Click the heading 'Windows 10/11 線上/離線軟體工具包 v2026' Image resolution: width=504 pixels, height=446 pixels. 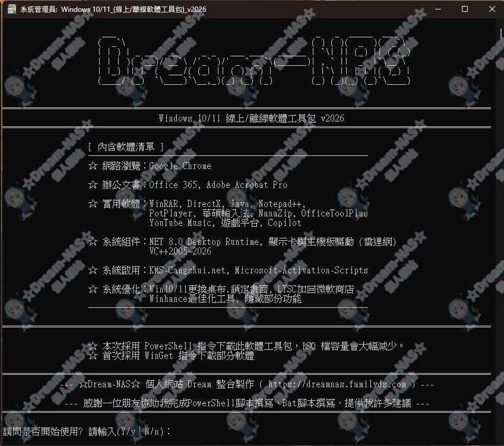[x=251, y=118]
